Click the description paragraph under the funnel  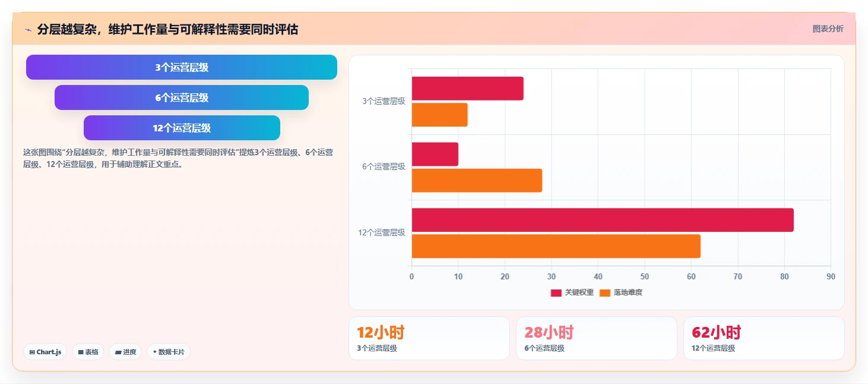(x=178, y=158)
